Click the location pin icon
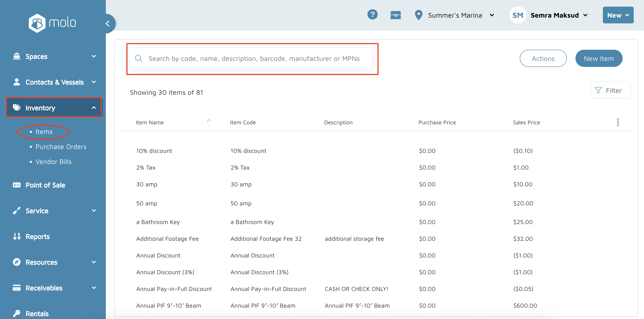 [418, 15]
